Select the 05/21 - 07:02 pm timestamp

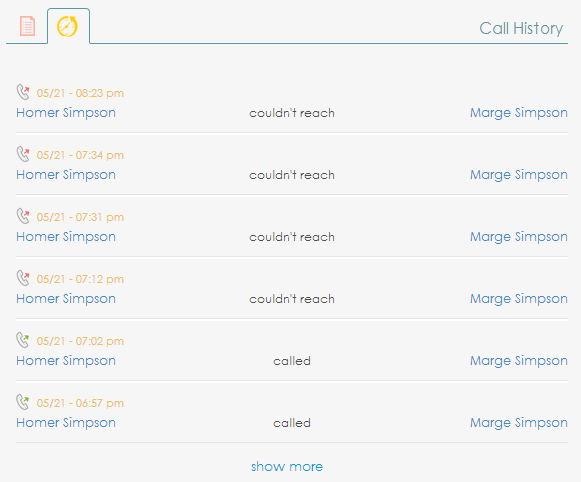click(80, 341)
